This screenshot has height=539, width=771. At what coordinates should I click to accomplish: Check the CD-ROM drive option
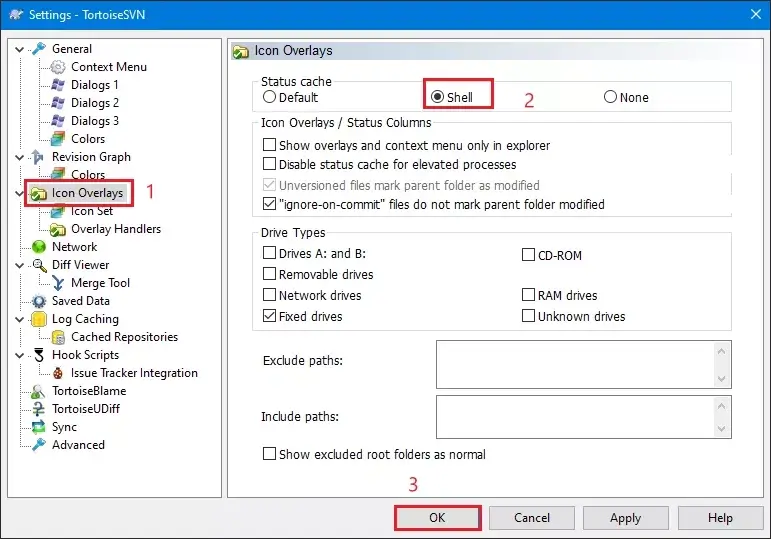528,255
